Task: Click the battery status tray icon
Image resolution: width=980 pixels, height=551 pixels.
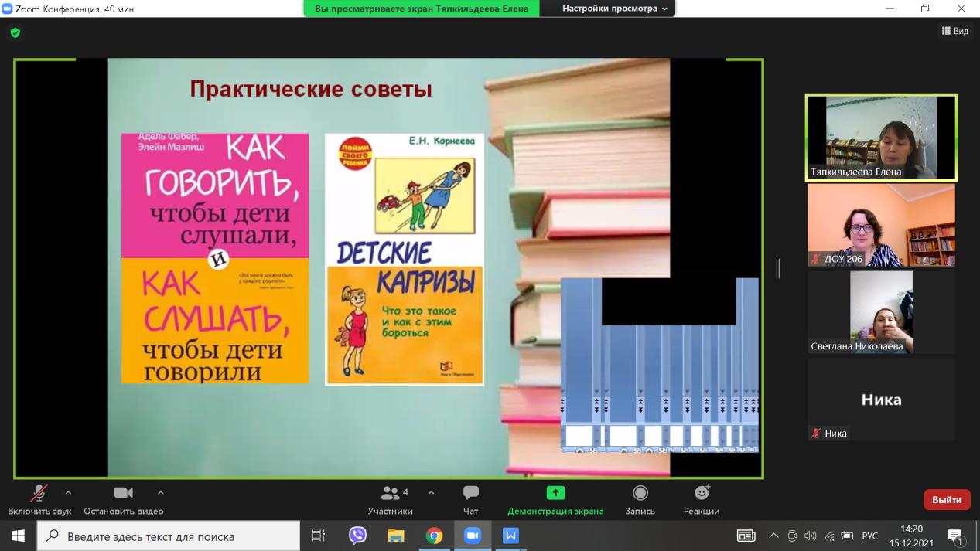Action: pos(848,536)
